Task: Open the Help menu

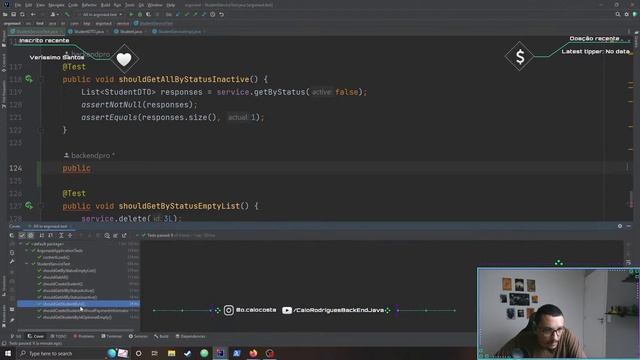Action: point(171,5)
